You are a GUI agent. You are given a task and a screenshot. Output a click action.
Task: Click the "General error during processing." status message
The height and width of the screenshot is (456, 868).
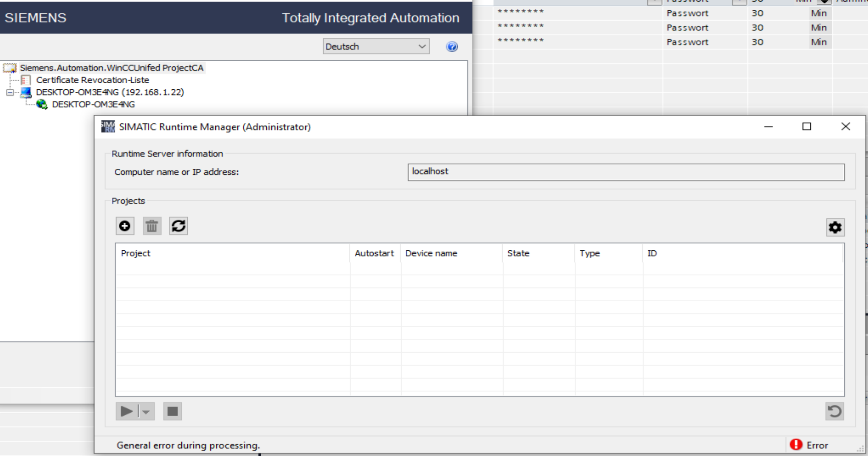coord(188,445)
